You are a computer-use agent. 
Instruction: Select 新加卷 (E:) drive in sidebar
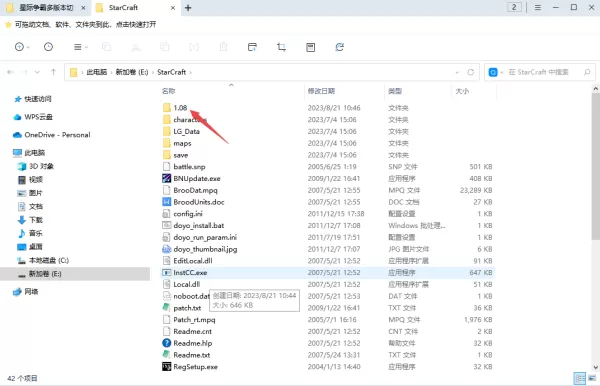coord(45,274)
